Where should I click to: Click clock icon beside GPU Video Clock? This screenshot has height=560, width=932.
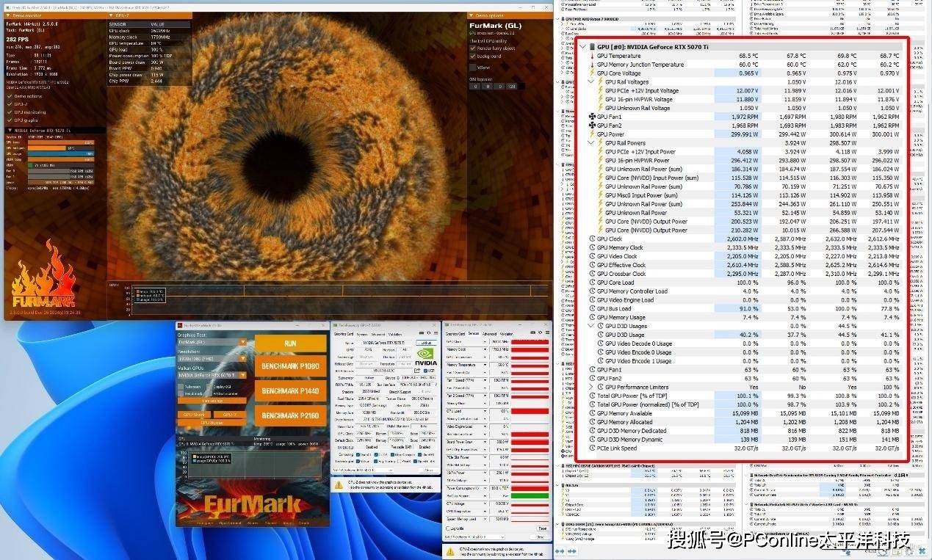coord(592,256)
